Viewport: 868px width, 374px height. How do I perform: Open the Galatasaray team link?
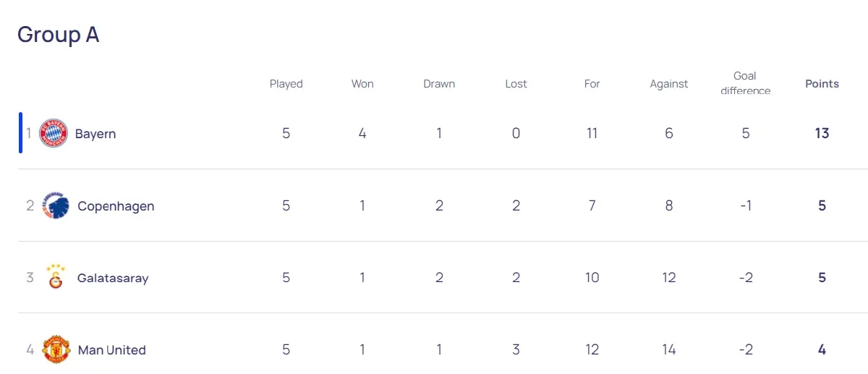coord(113,278)
